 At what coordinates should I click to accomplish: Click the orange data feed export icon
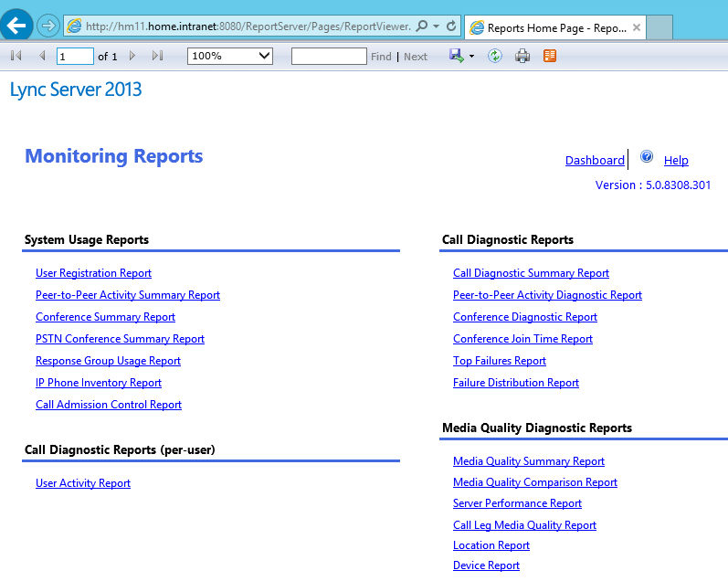[x=549, y=57]
